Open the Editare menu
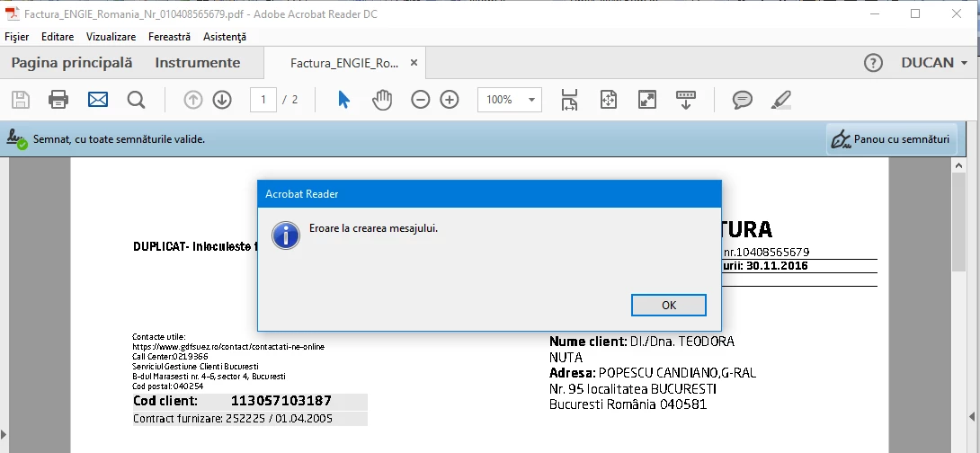Viewport: 980px width, 453px height. [x=58, y=37]
